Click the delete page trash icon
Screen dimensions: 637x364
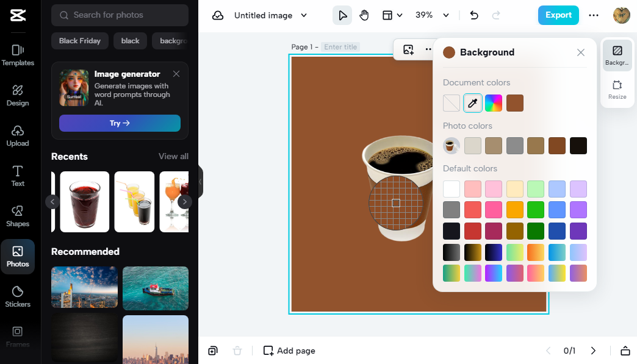point(237,351)
